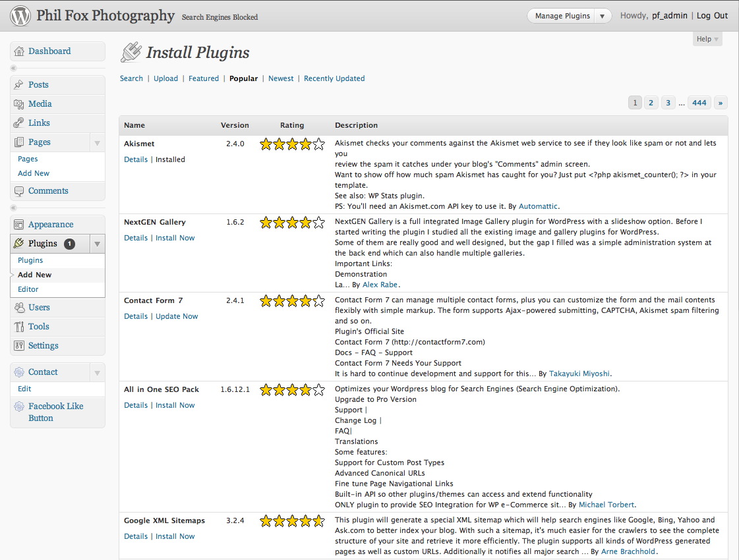Click the collapse arrow below Comments

(13, 208)
